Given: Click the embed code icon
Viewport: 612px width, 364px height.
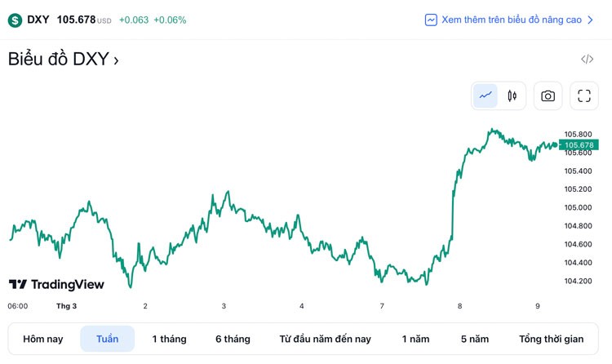Looking at the screenshot, I should [587, 59].
